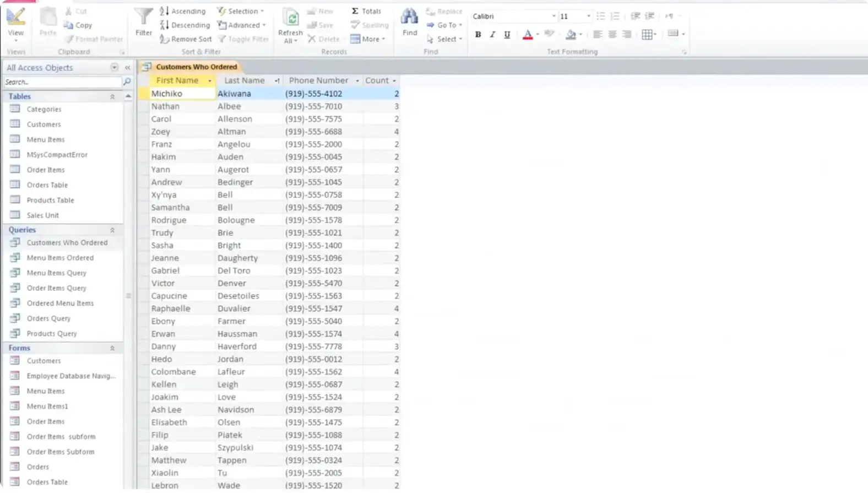Open the Calibri font name dropdown
The width and height of the screenshot is (868, 493).
(554, 17)
